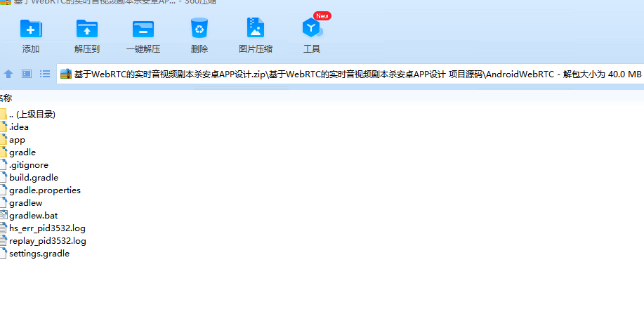
Task: Select the build.gradle file
Action: click(29, 178)
